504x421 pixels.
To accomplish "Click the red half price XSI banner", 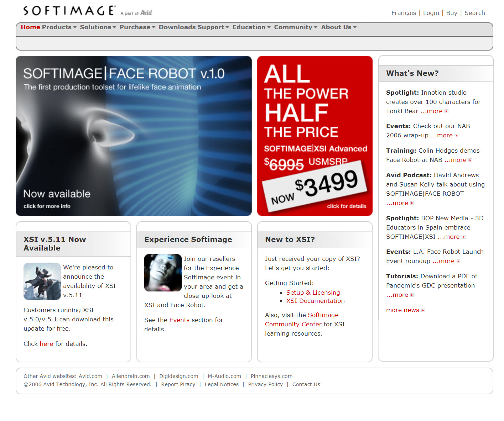I will [315, 136].
